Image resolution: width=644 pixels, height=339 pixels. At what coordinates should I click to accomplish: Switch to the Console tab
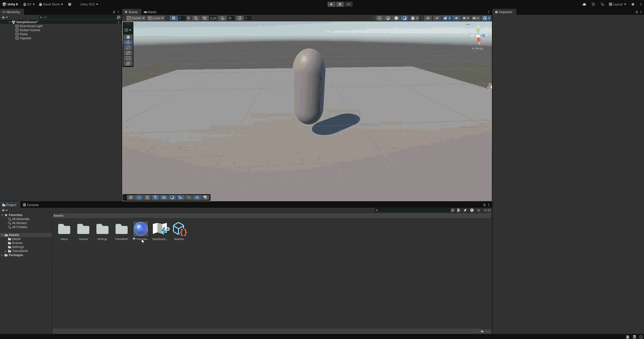[33, 205]
